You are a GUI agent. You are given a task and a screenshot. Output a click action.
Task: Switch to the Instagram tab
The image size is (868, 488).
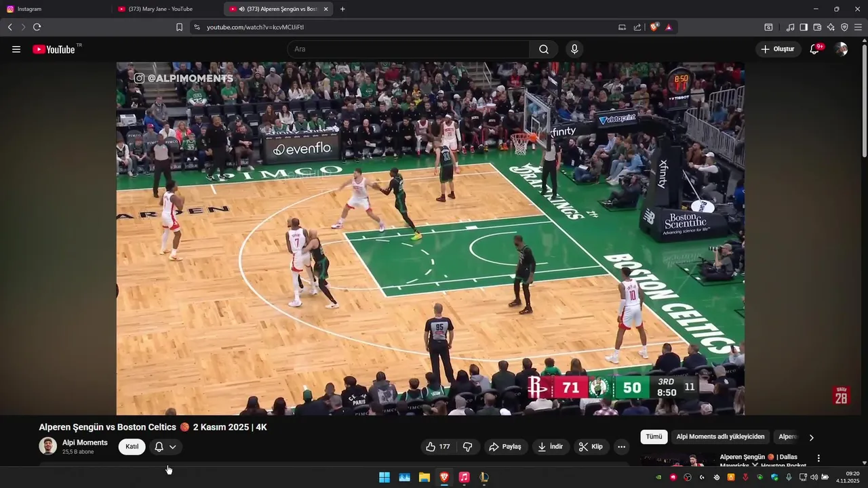[x=57, y=9]
